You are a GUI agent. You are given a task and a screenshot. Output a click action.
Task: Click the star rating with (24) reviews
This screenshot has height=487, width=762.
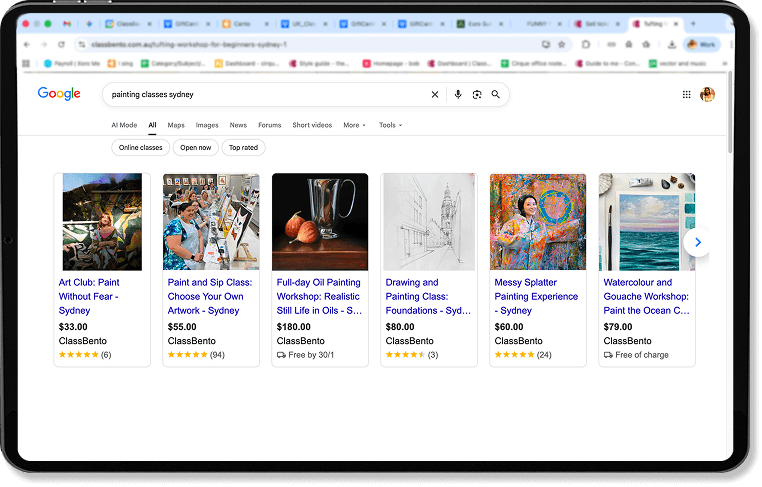(523, 355)
